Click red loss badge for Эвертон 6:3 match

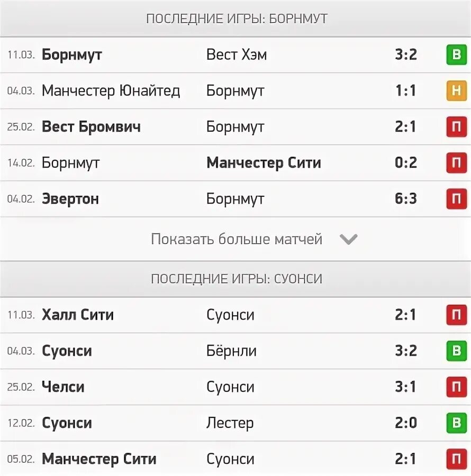[456, 199]
